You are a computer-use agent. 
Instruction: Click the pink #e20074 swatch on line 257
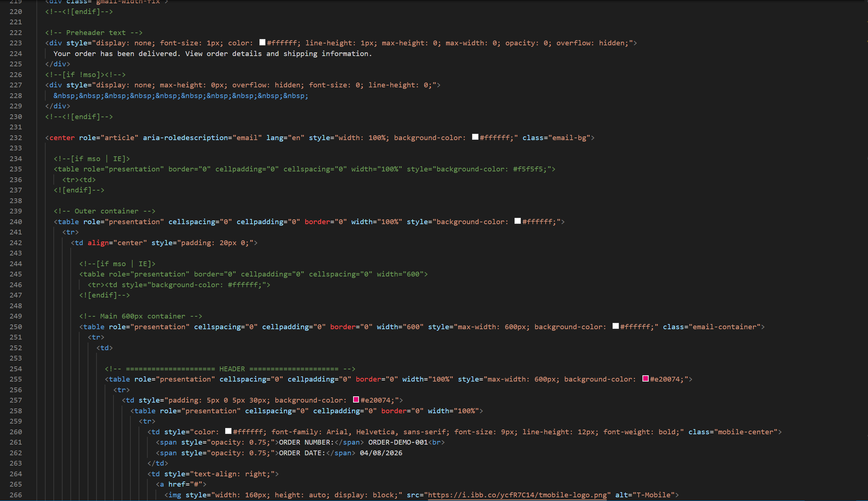(355, 400)
